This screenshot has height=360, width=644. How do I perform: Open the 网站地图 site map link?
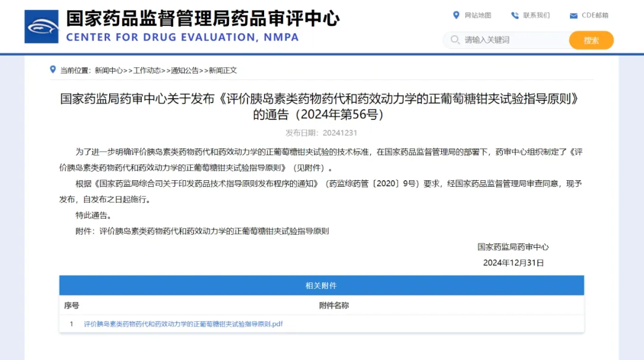pos(478,16)
